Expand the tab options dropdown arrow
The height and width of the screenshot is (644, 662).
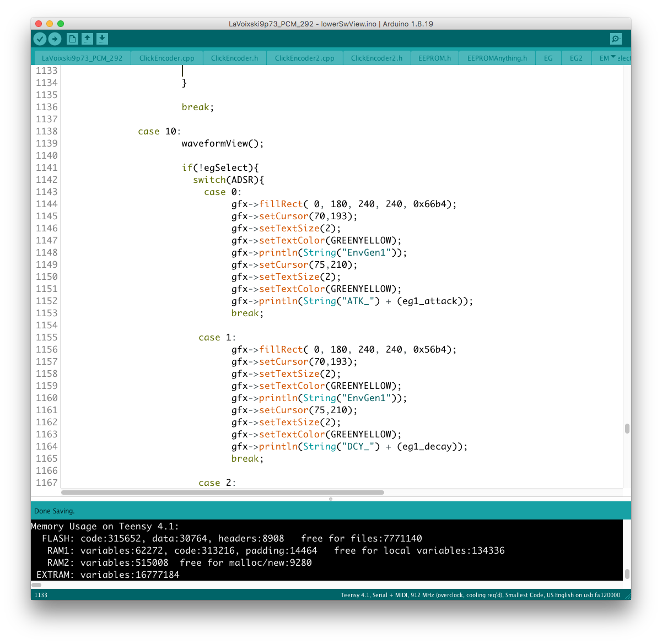[x=613, y=57]
